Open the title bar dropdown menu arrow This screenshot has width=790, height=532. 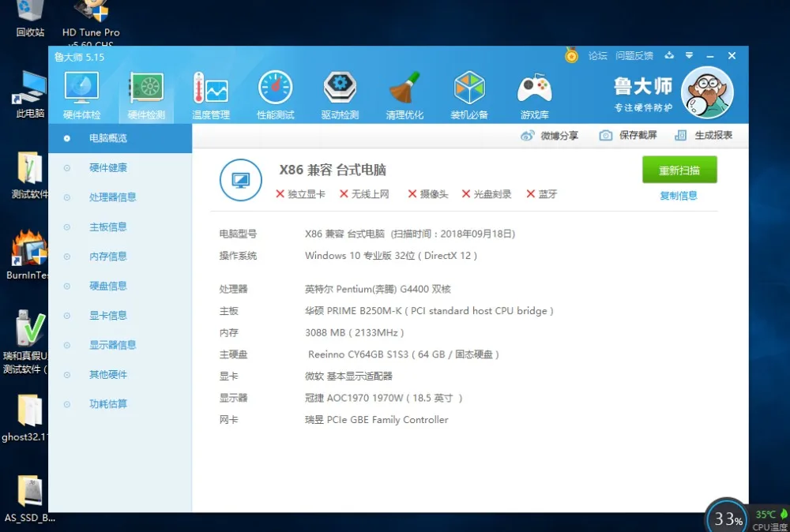pyautogui.click(x=689, y=55)
